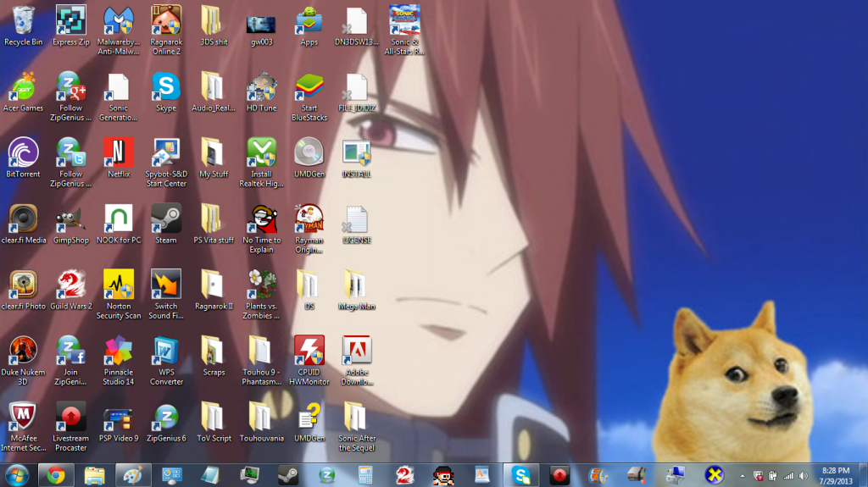Open the Recycle Bin desktop icon

pos(23,26)
